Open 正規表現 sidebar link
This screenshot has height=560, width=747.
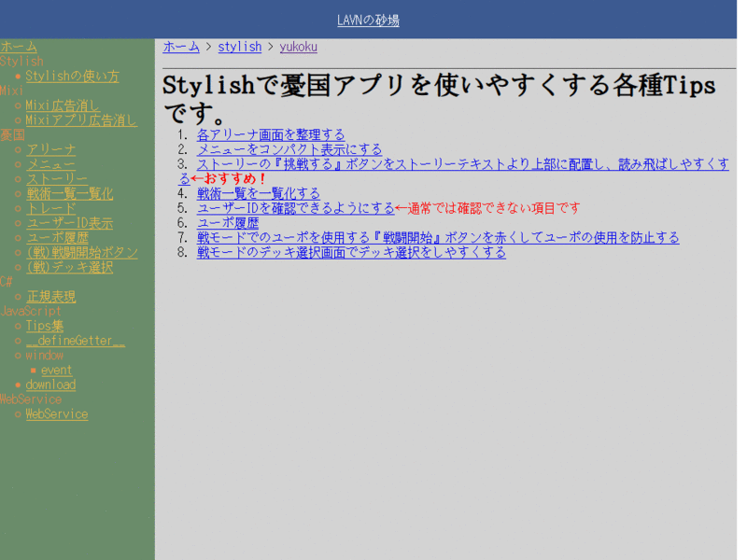51,297
